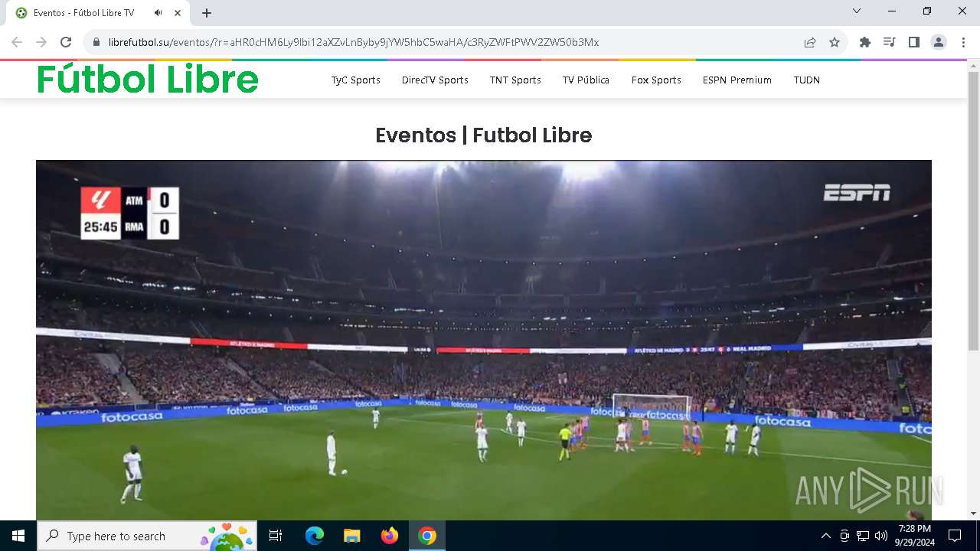Viewport: 980px width, 551px height.
Task: Launch Microsoft Edge from taskbar
Action: (x=315, y=536)
